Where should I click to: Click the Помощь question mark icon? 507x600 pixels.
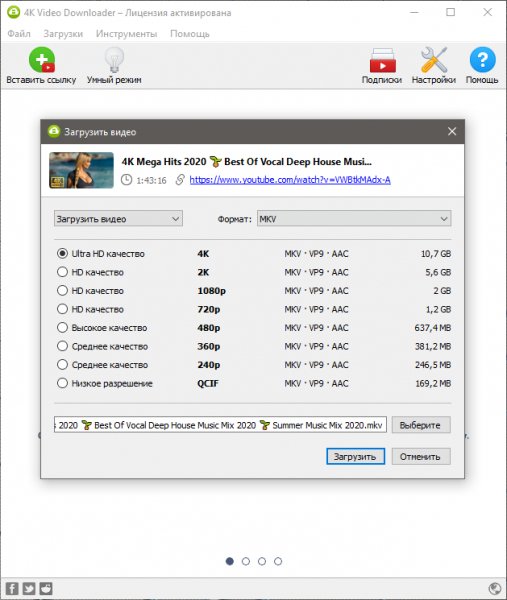[482, 60]
